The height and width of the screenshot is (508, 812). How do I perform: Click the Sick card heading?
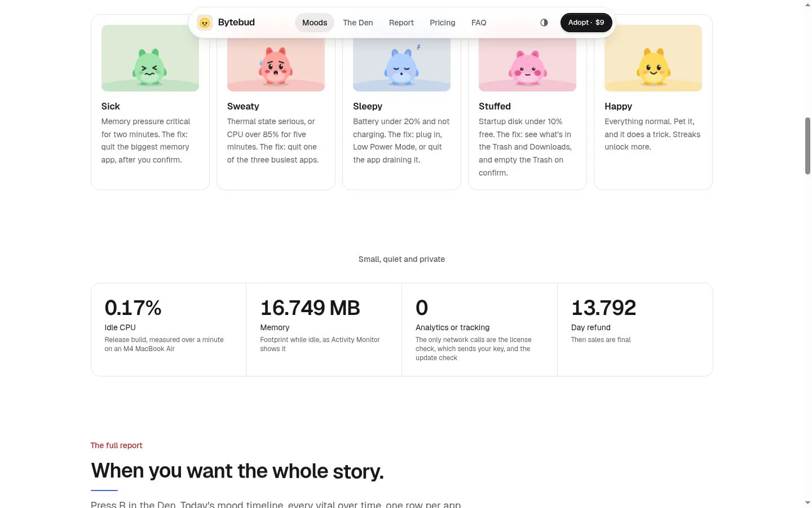point(111,106)
